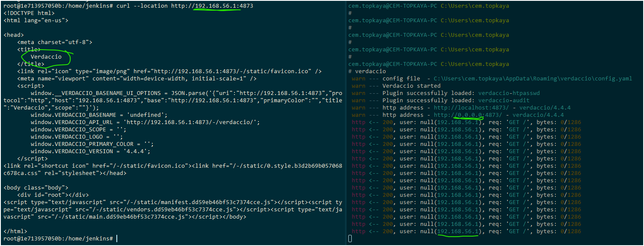Click the <head> opening tag
The image size is (644, 246).
(x=13, y=35)
